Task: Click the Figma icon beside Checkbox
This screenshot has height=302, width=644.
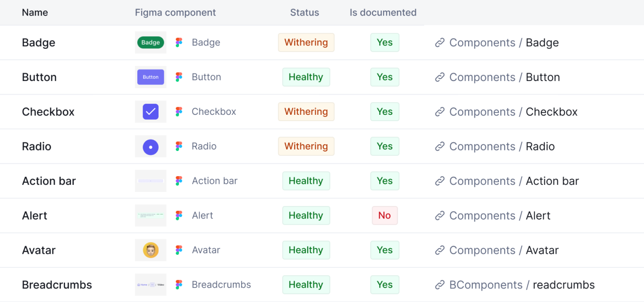Action: point(178,111)
